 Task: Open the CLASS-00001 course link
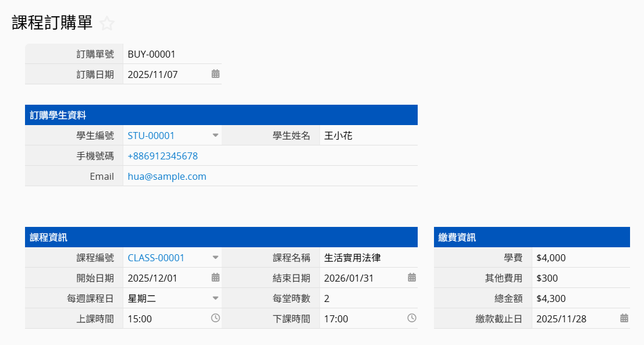point(156,258)
